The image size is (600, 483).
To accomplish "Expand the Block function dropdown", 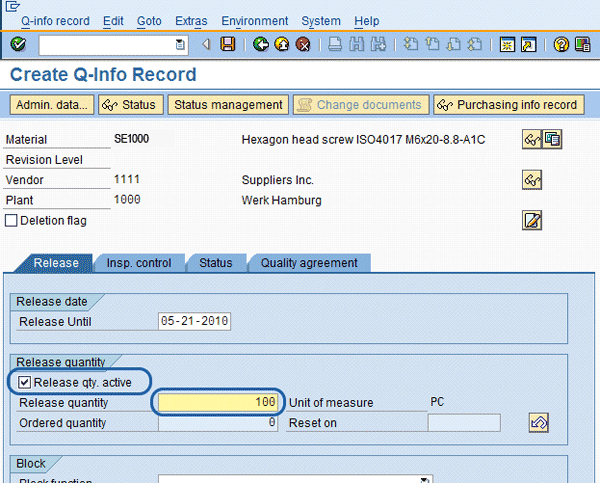I will pos(425,480).
